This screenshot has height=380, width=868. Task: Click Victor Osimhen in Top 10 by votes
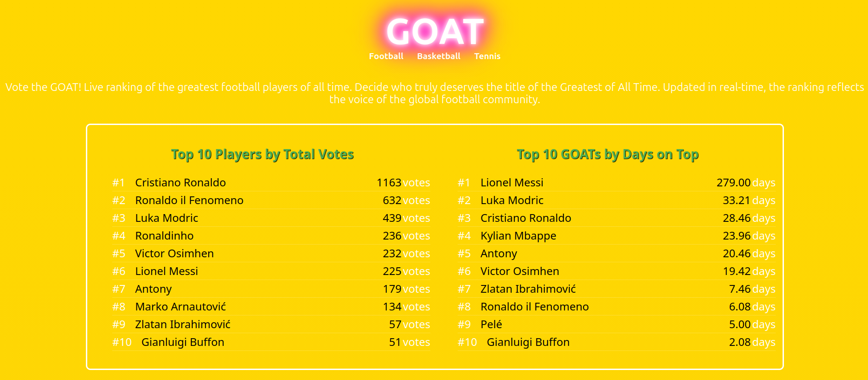pos(174,253)
